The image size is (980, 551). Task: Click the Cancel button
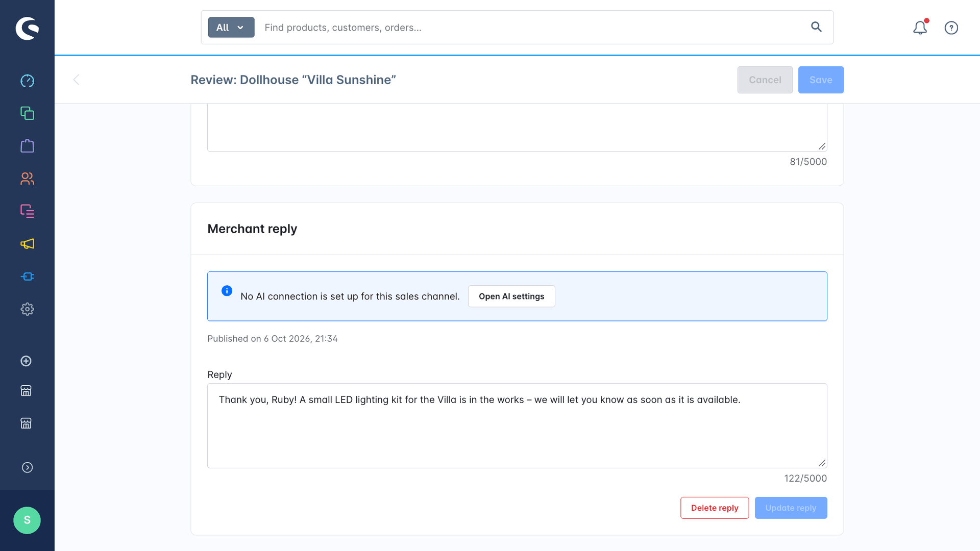(765, 80)
